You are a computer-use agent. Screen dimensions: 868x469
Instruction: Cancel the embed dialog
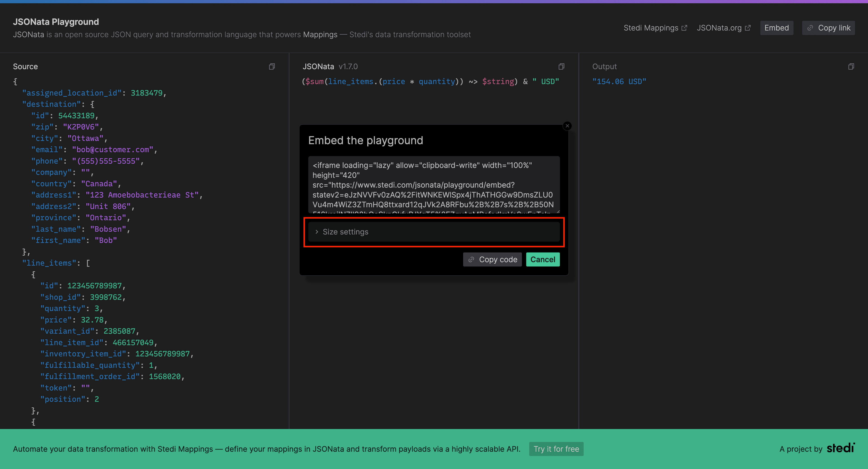point(542,259)
